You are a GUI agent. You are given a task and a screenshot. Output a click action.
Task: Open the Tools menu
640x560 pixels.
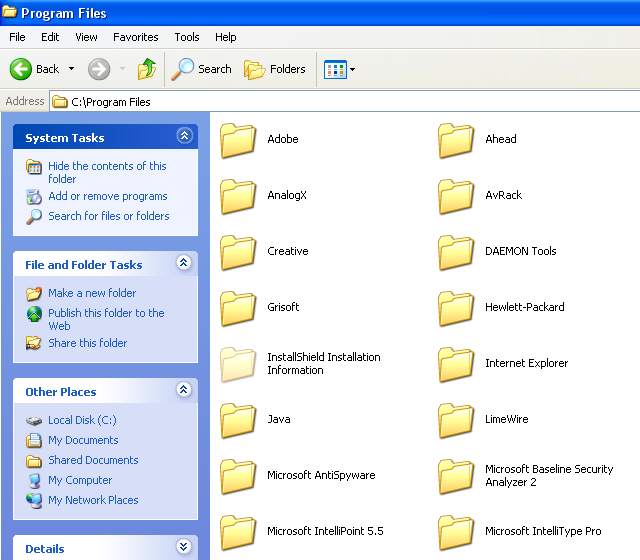coord(187,37)
